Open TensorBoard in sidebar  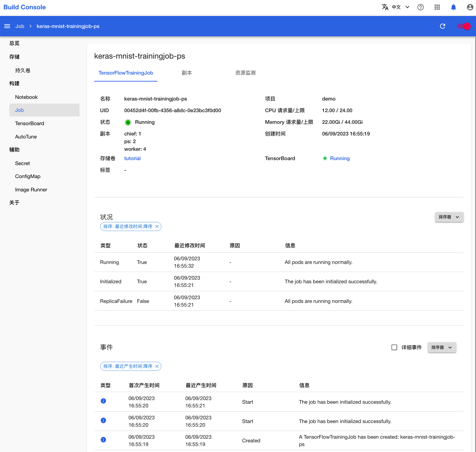(30, 123)
